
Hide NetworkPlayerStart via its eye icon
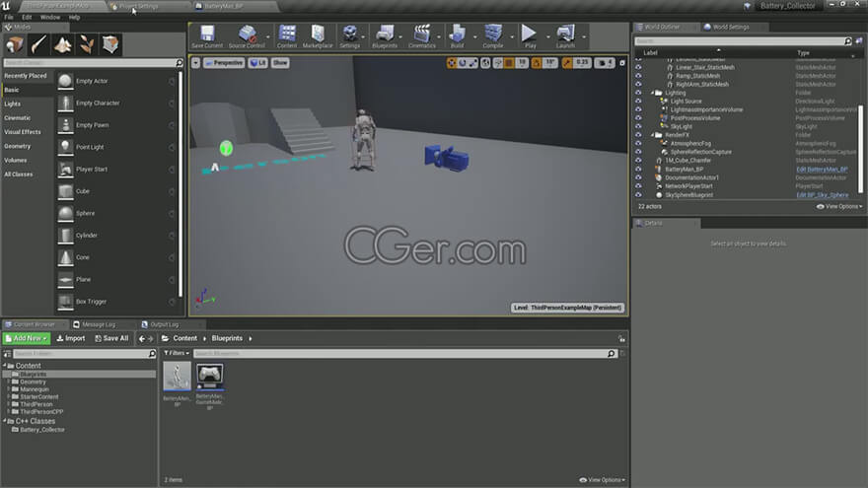click(638, 186)
